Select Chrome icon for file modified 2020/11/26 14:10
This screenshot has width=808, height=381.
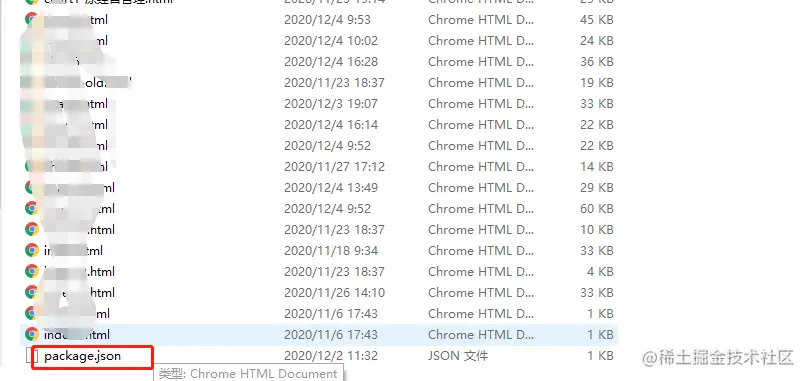(32, 292)
